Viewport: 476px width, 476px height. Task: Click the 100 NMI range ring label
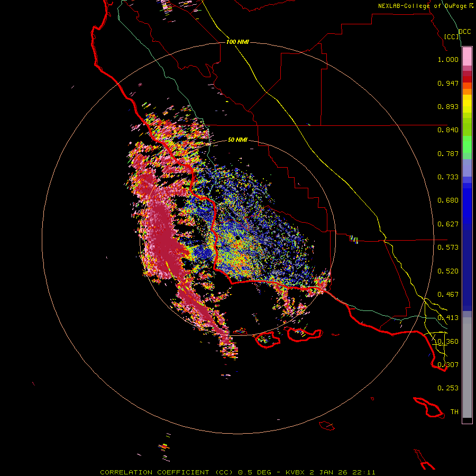(237, 42)
